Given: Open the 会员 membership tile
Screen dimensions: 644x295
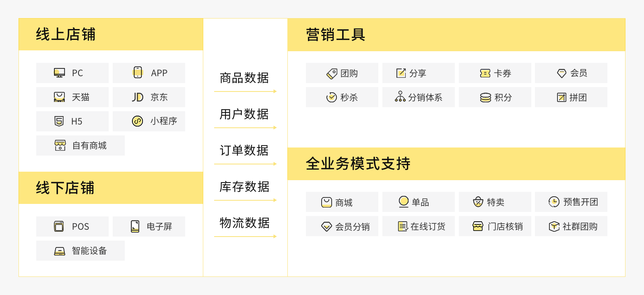Looking at the screenshot, I should point(571,73).
